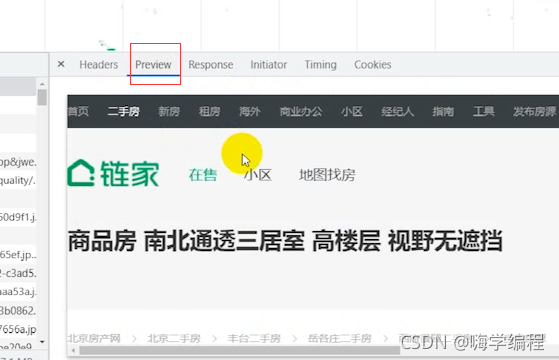559x360 pixels.
Task: Open the Preview tab
Action: pos(153,65)
